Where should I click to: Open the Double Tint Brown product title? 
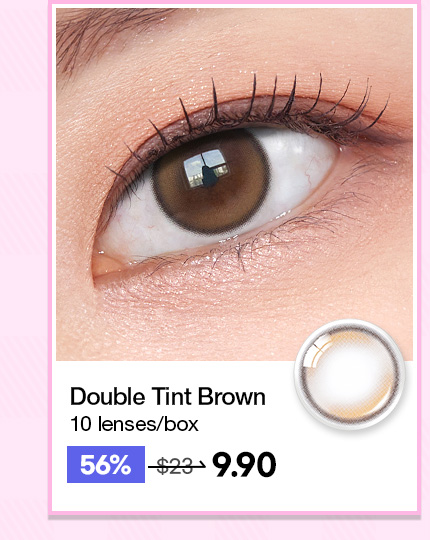tap(168, 397)
